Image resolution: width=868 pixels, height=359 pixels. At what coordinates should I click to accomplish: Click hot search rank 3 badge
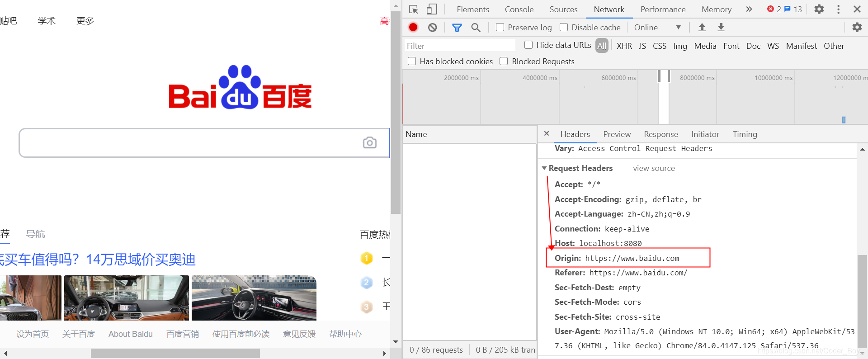point(367,307)
